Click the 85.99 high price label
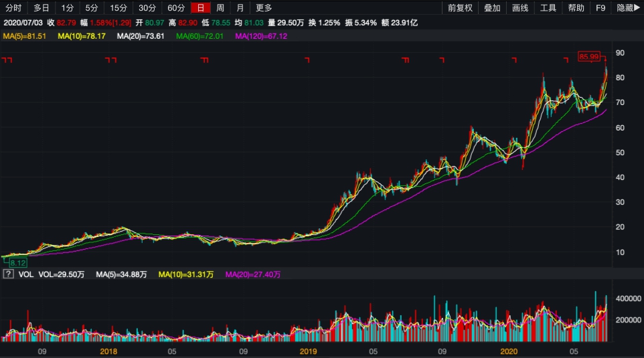 pyautogui.click(x=588, y=58)
